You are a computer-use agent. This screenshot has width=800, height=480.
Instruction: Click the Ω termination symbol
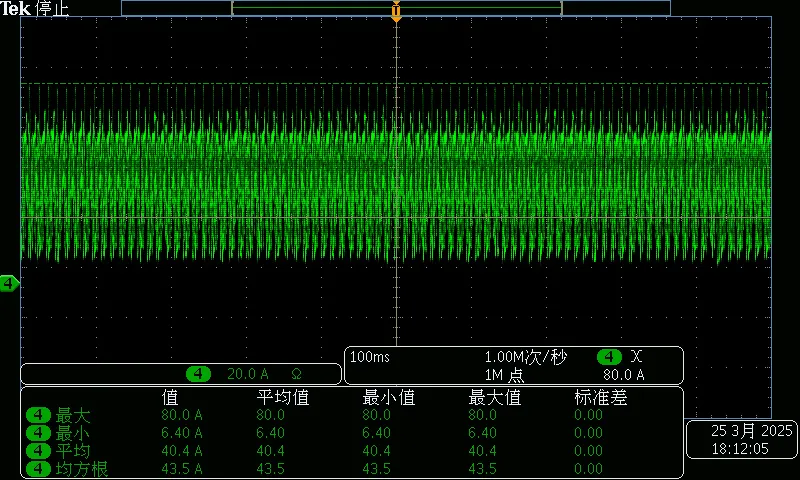pyautogui.click(x=296, y=374)
